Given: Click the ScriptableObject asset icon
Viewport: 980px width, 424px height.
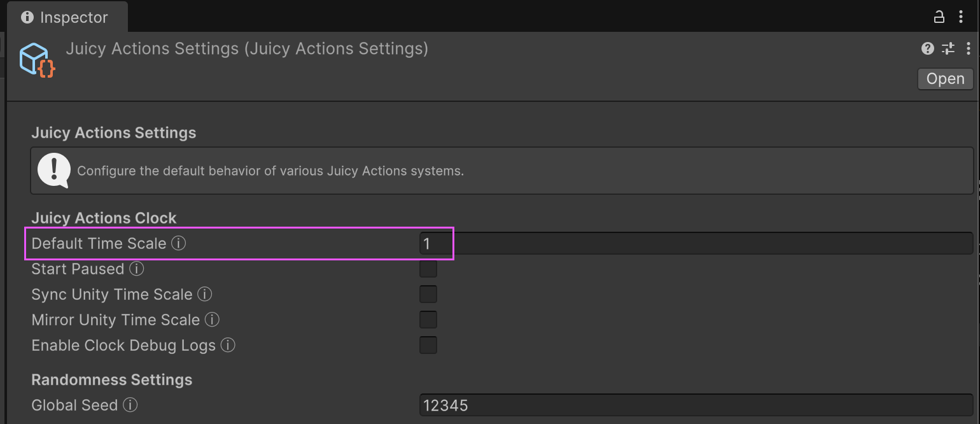Looking at the screenshot, I should [37, 60].
